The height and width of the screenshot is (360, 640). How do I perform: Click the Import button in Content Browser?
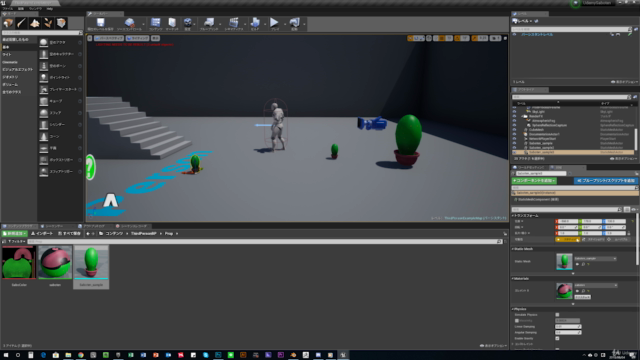click(42, 233)
